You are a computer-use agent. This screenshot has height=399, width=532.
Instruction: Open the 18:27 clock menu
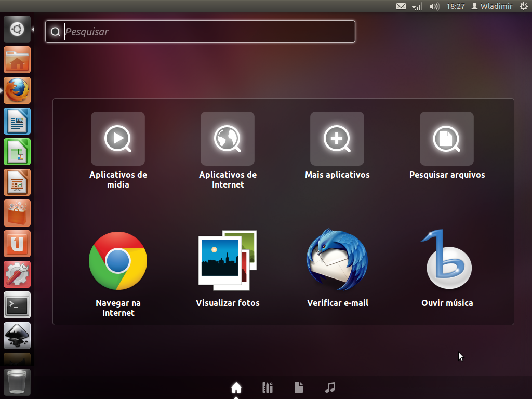(455, 6)
